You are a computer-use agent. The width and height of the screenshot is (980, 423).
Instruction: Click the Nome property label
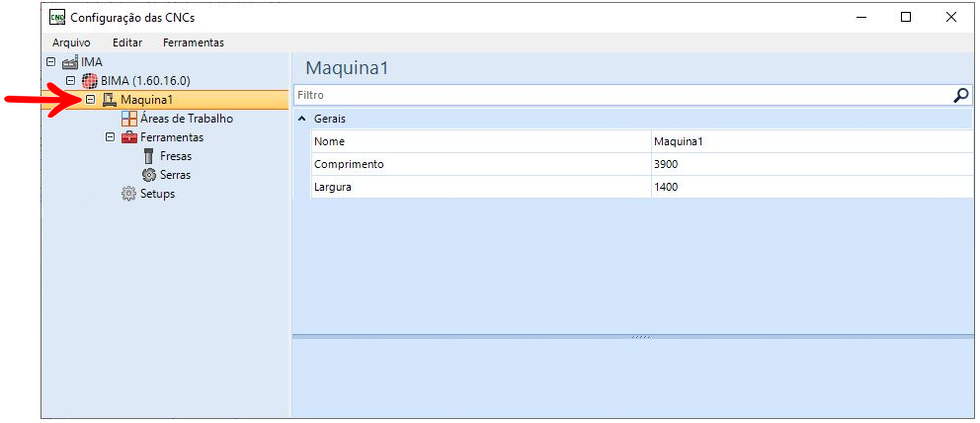[329, 142]
